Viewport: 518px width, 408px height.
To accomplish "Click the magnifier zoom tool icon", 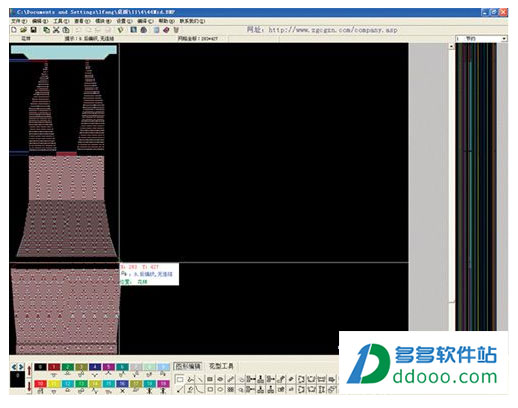I will [241, 389].
